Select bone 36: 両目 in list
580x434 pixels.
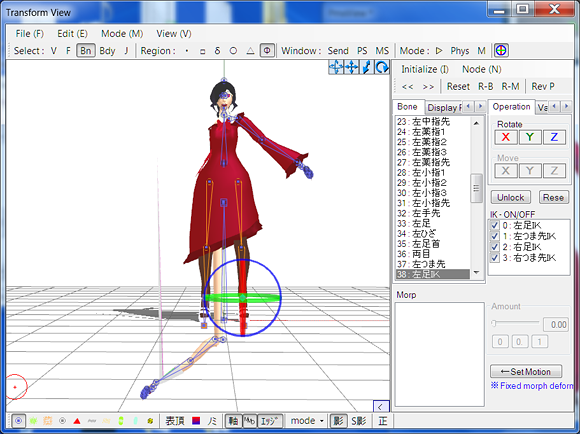click(432, 254)
